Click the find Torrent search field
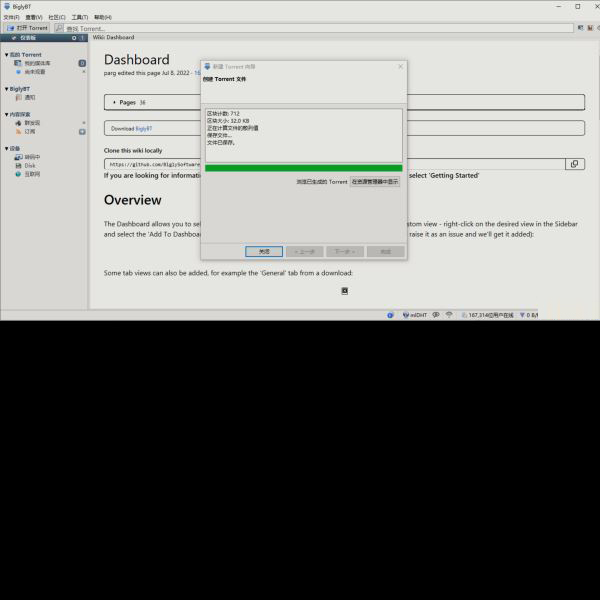This screenshot has width=600, height=600. 319,28
